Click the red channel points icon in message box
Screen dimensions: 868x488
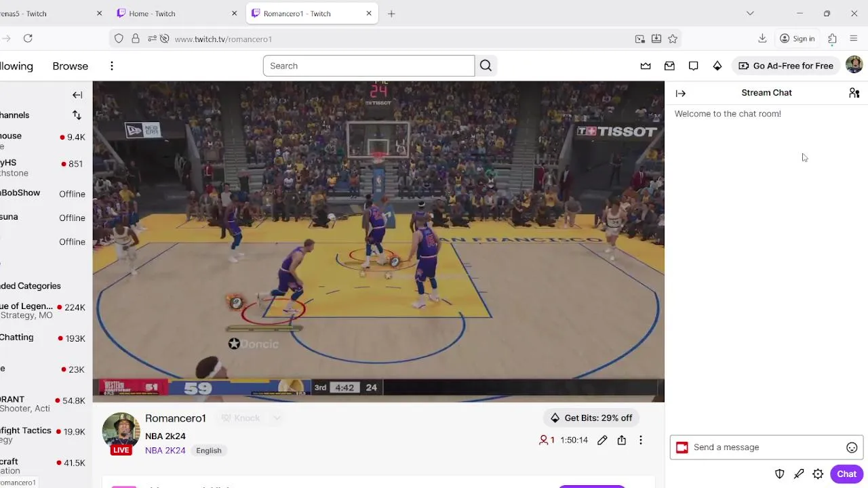[682, 447]
